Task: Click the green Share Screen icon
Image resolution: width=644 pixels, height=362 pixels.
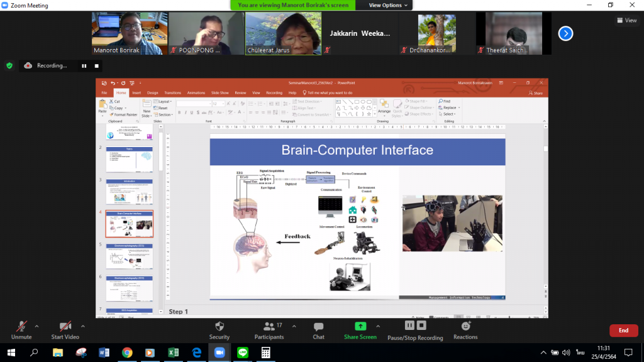Action: click(360, 326)
